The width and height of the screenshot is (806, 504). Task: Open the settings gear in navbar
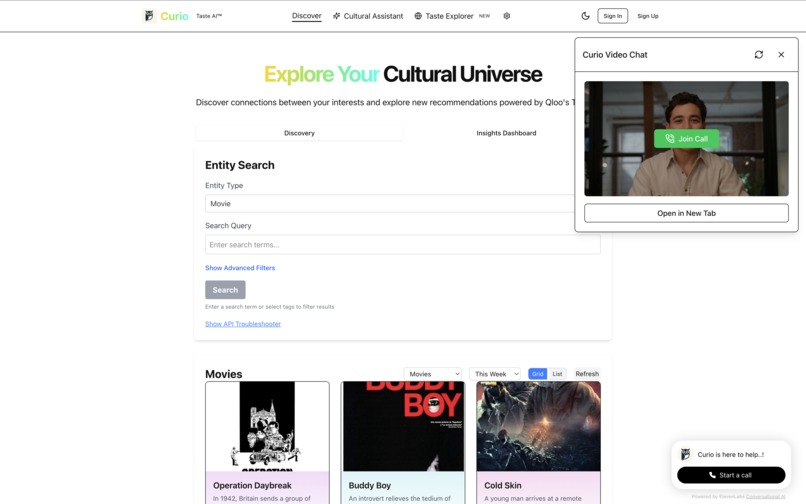(x=507, y=16)
